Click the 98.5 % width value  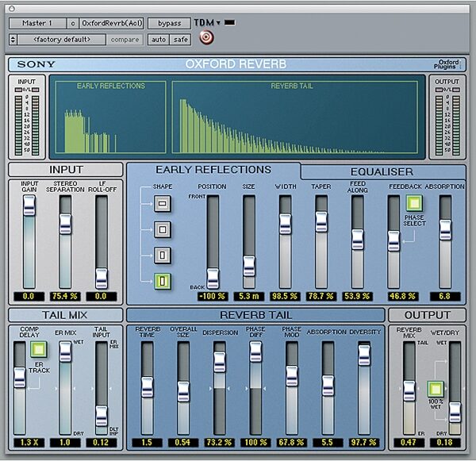click(x=285, y=296)
